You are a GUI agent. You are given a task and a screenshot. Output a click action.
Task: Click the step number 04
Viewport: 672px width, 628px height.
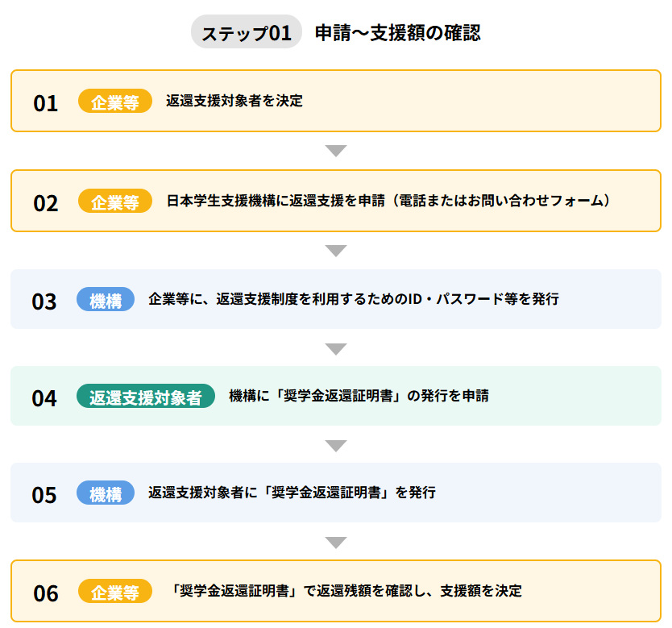click(x=44, y=398)
